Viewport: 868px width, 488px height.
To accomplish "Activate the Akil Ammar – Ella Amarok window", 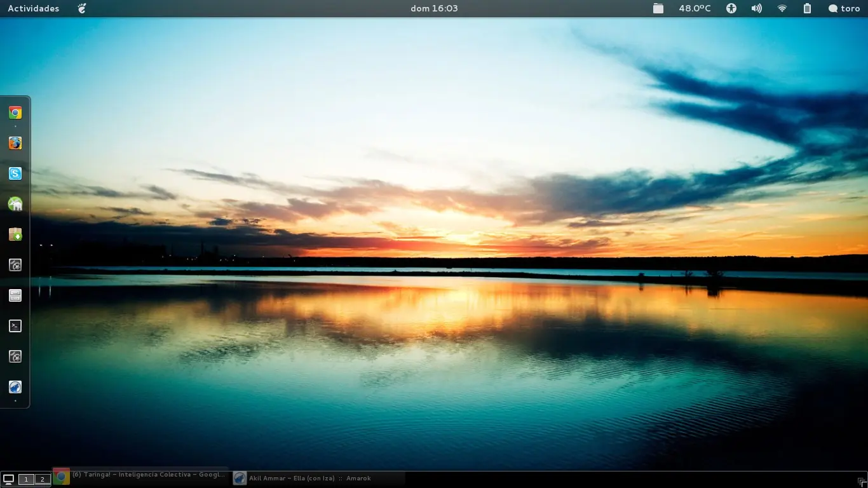I will pyautogui.click(x=318, y=478).
